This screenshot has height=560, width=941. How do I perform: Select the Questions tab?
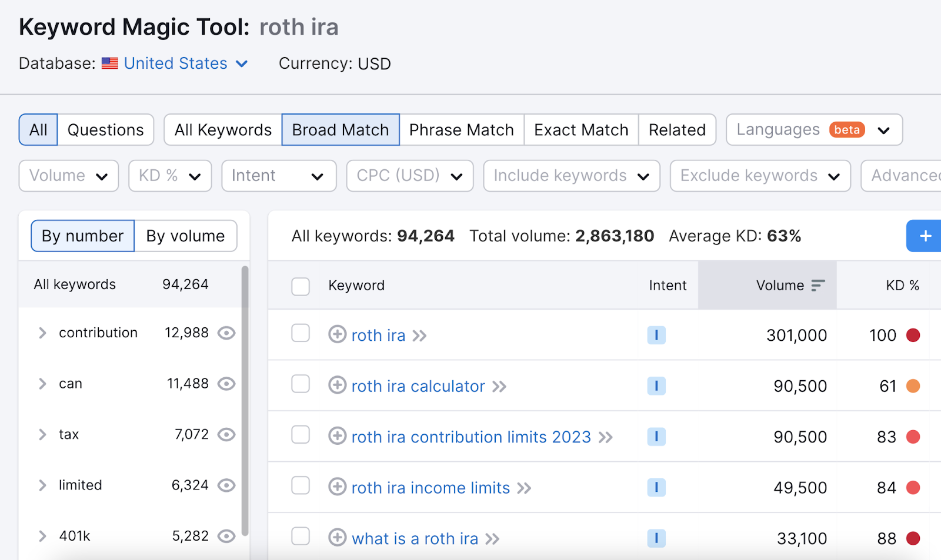105,130
